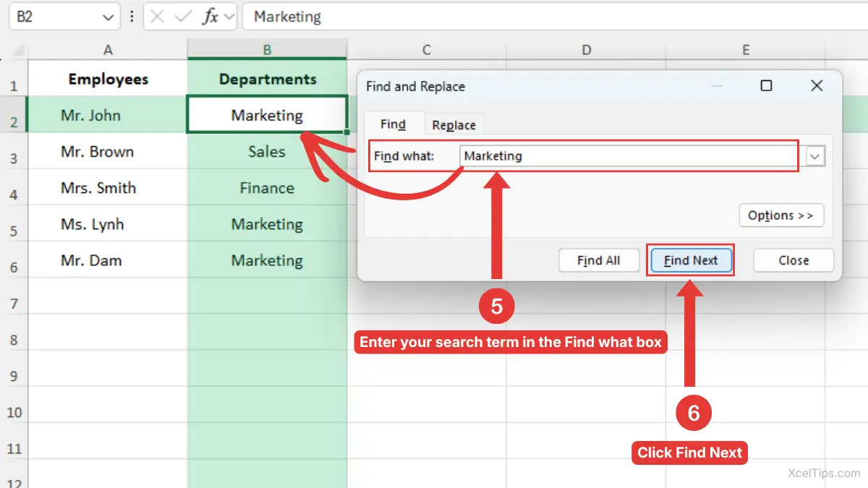Screen dimensions: 868x488
Task: Select Marketing cell in Mr. John's row
Action: (x=267, y=115)
